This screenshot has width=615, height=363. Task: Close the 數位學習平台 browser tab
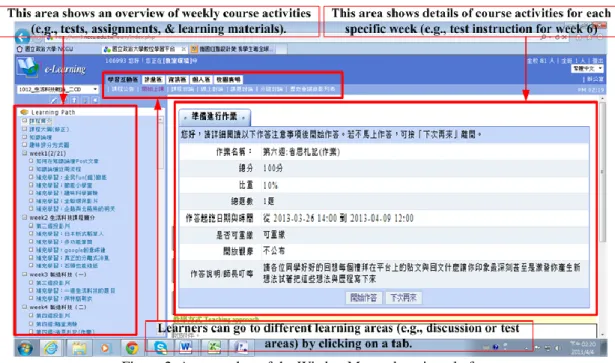(x=183, y=49)
